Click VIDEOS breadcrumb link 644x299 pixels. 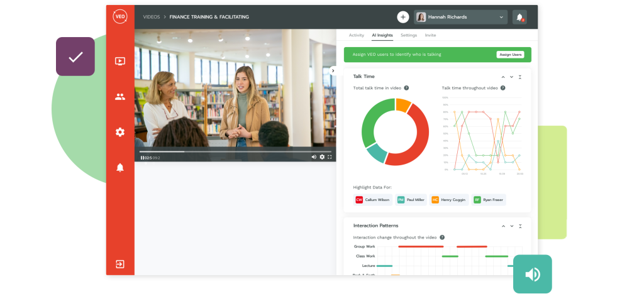[152, 17]
